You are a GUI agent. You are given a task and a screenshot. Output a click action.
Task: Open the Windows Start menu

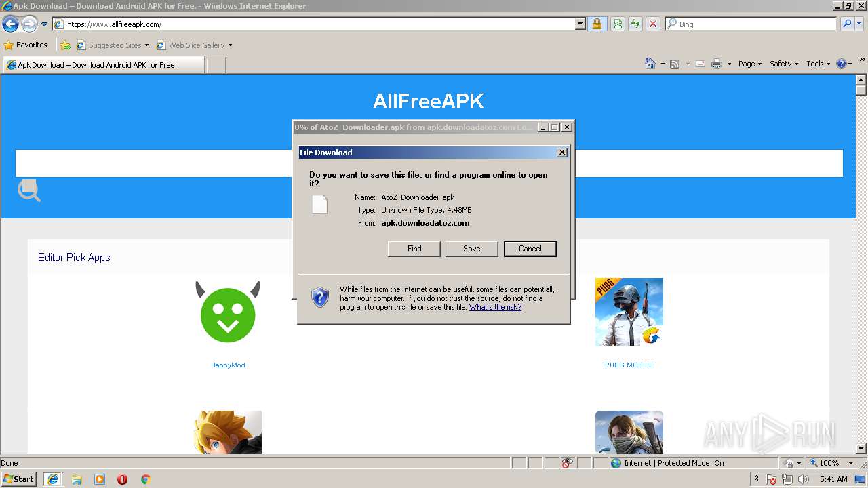click(19, 479)
